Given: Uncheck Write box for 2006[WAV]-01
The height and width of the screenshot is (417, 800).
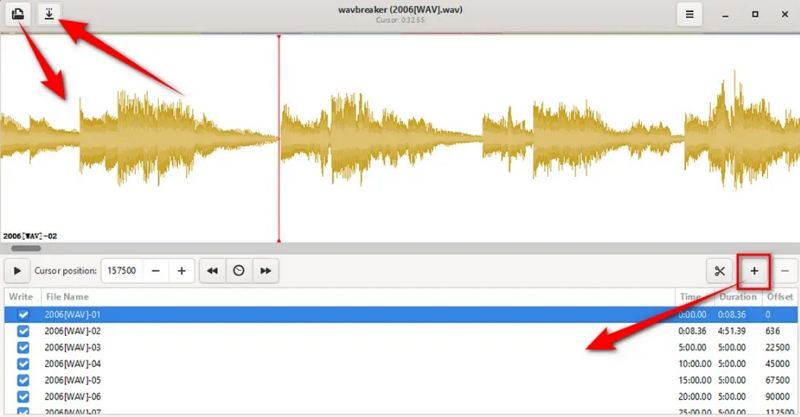Looking at the screenshot, I should (x=23, y=314).
